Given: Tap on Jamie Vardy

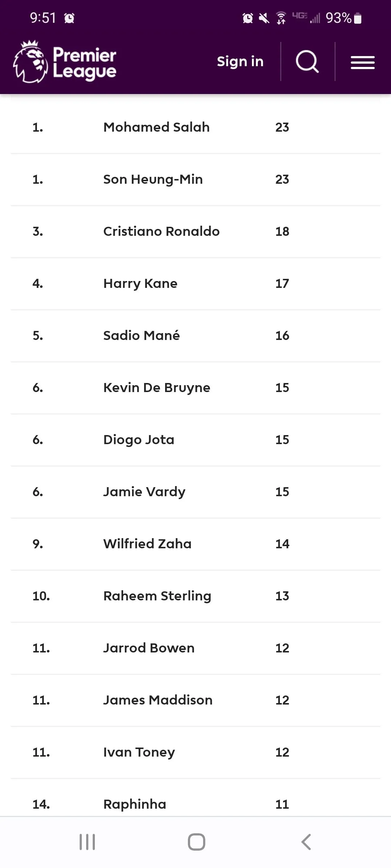Looking at the screenshot, I should [144, 492].
